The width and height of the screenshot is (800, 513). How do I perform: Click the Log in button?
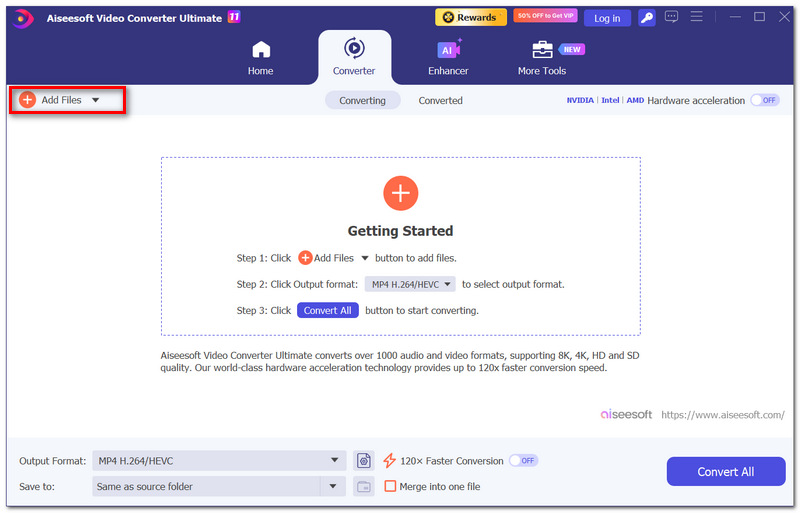point(607,18)
